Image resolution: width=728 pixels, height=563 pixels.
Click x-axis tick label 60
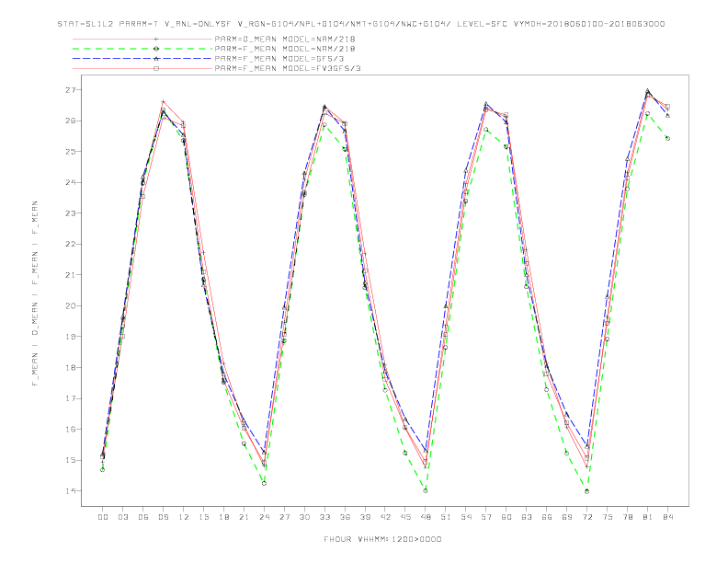tap(506, 517)
